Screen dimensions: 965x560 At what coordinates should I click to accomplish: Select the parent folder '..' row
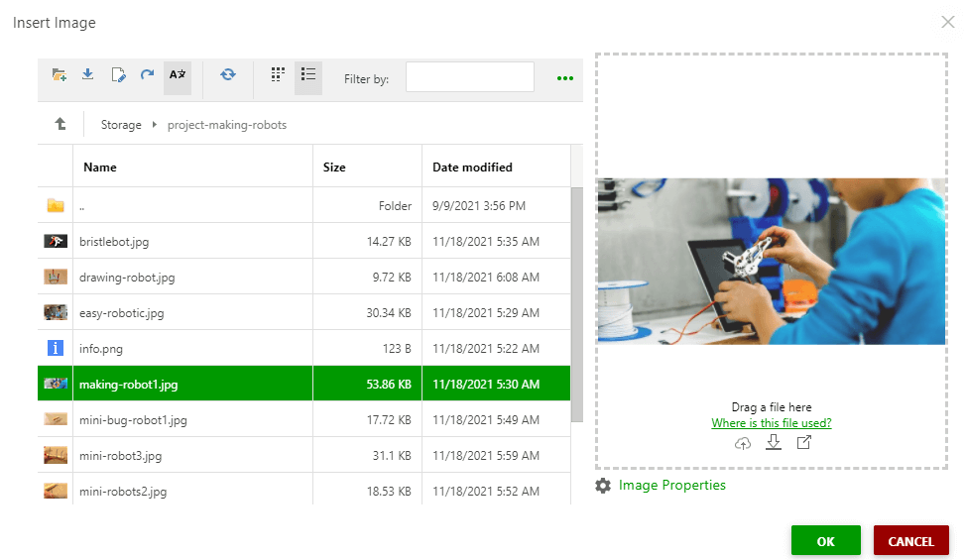[304, 205]
